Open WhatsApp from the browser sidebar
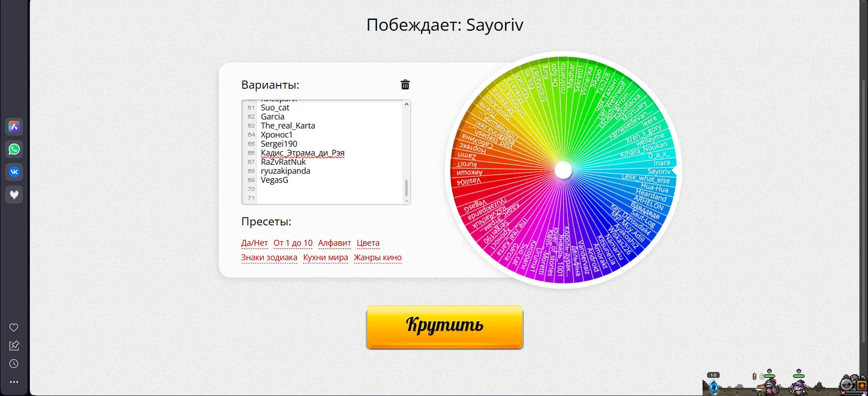This screenshot has height=396, width=868. 14,149
